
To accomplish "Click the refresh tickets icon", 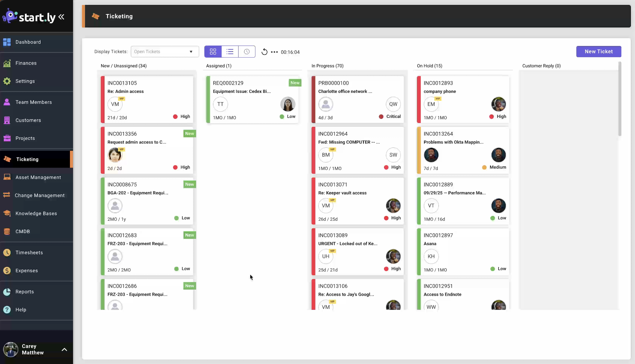I will pyautogui.click(x=264, y=52).
